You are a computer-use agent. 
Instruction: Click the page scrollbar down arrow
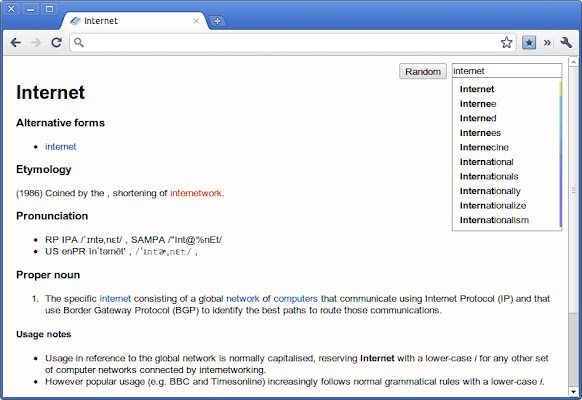pyautogui.click(x=573, y=392)
